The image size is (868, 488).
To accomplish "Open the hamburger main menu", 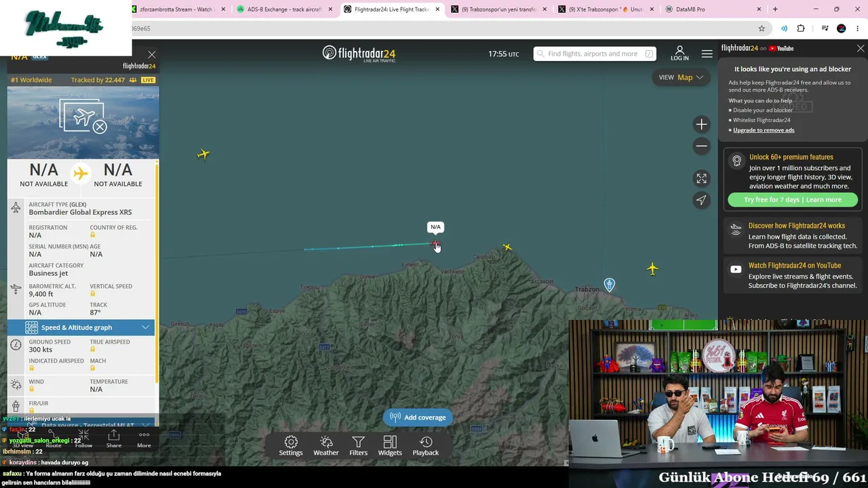I will tap(707, 54).
